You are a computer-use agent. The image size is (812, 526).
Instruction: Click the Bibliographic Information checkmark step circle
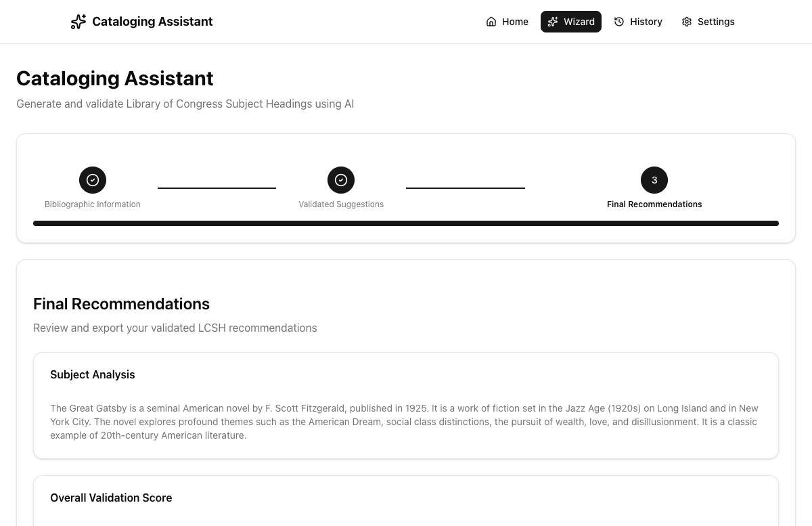pyautogui.click(x=93, y=180)
